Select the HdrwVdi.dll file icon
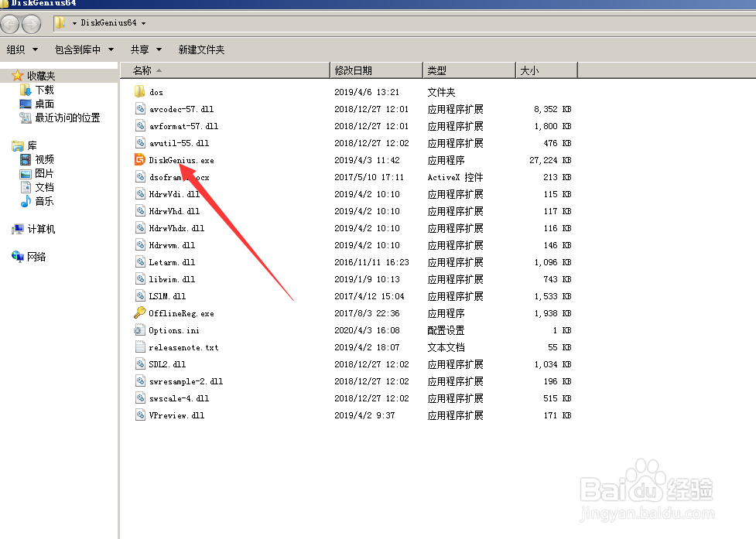Viewport: 756px width, 539px height. click(x=140, y=193)
